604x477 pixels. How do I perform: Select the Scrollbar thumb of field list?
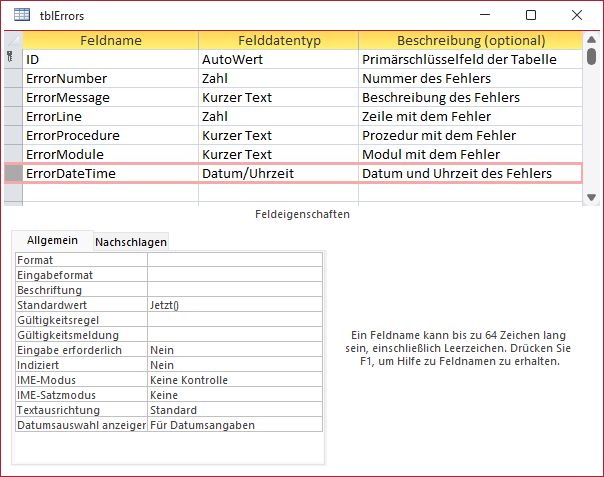click(x=591, y=56)
